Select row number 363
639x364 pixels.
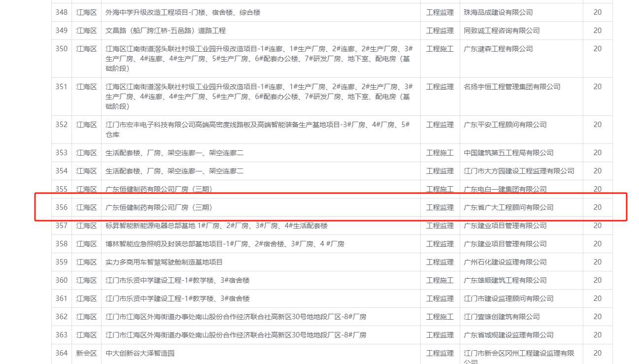pos(62,335)
